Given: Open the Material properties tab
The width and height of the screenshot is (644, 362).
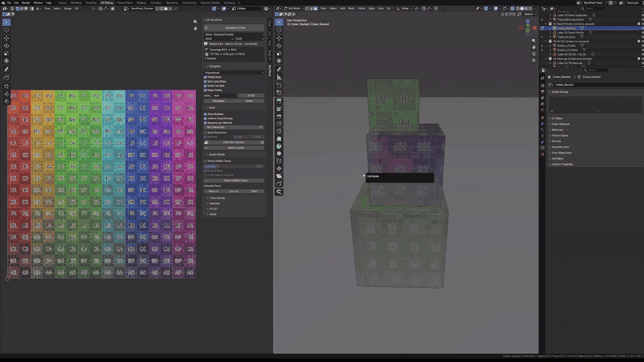Looking at the screenshot, I should (543, 154).
